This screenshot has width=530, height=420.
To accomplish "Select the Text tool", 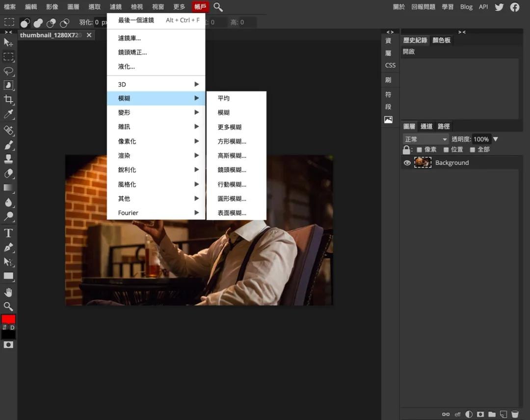I will (8, 233).
